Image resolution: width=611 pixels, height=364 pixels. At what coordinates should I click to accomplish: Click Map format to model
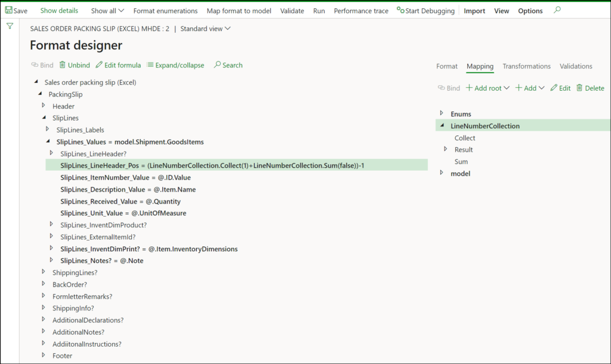tap(239, 11)
